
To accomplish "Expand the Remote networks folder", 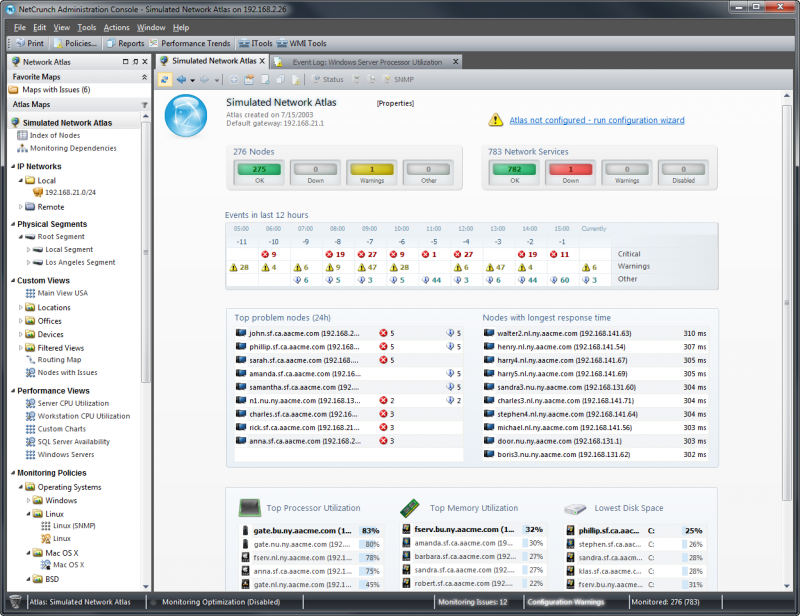I will point(20,207).
